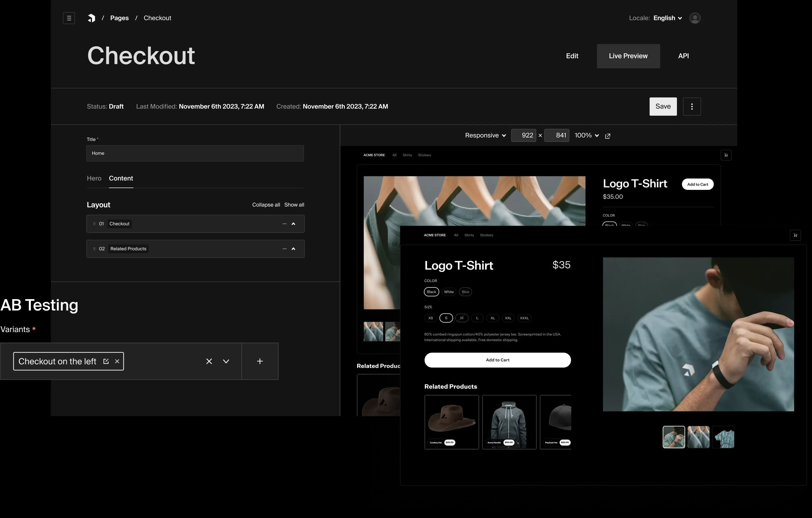Expand the Responsive breakpoint dropdown
This screenshot has height=518, width=812.
coord(485,135)
